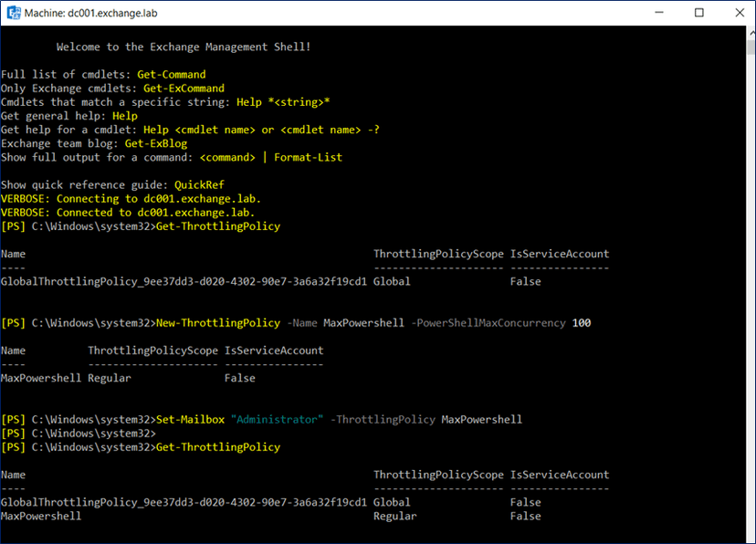Click the value 100 in the command
This screenshot has width=756, height=544.
(x=581, y=323)
